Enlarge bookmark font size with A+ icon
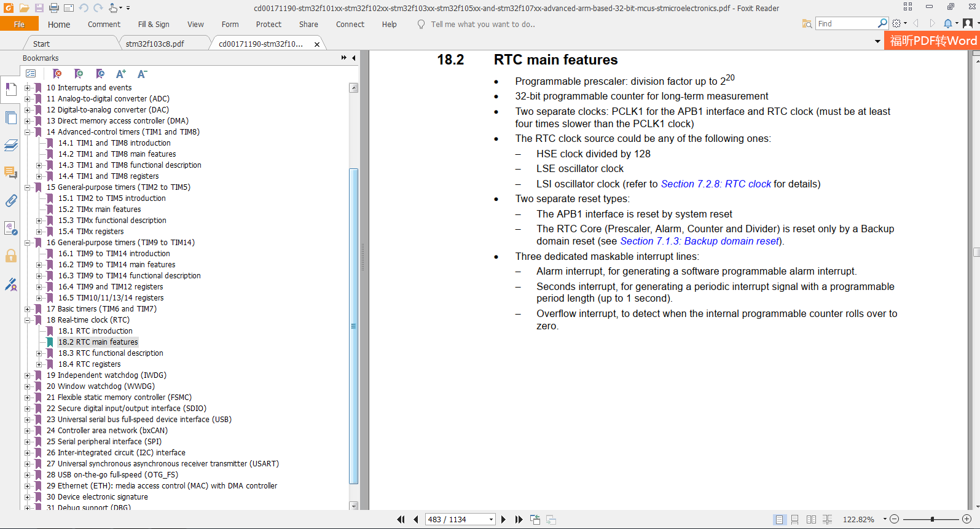 (121, 74)
